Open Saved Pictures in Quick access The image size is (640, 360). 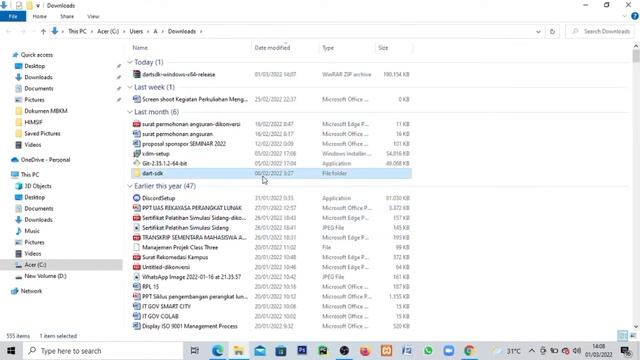coord(42,133)
